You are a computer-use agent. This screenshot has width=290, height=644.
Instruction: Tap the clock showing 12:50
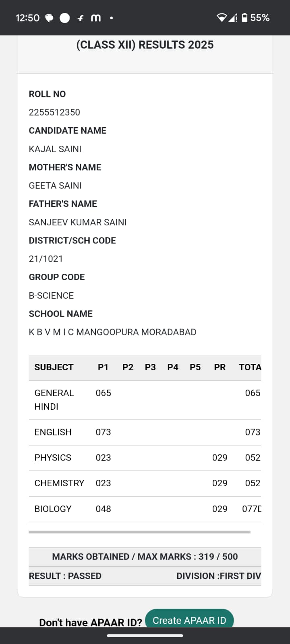27,18
